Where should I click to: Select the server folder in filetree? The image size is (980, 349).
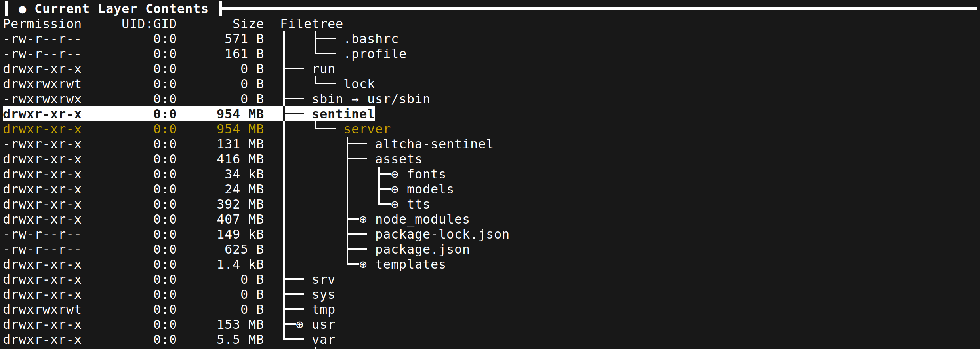click(x=367, y=129)
